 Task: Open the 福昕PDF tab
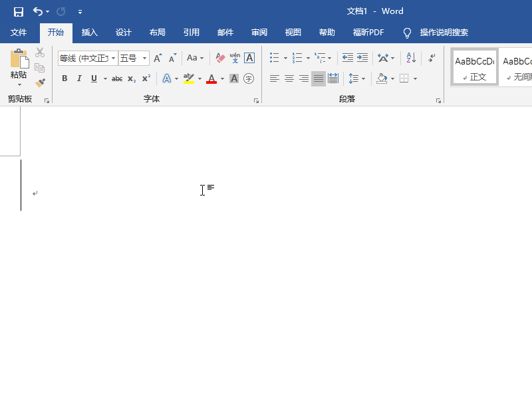368,33
